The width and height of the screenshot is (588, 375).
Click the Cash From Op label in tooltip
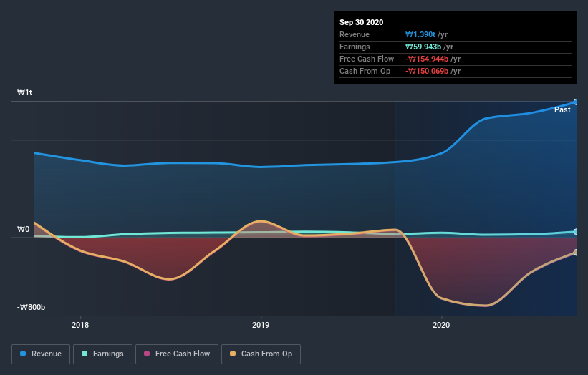365,71
